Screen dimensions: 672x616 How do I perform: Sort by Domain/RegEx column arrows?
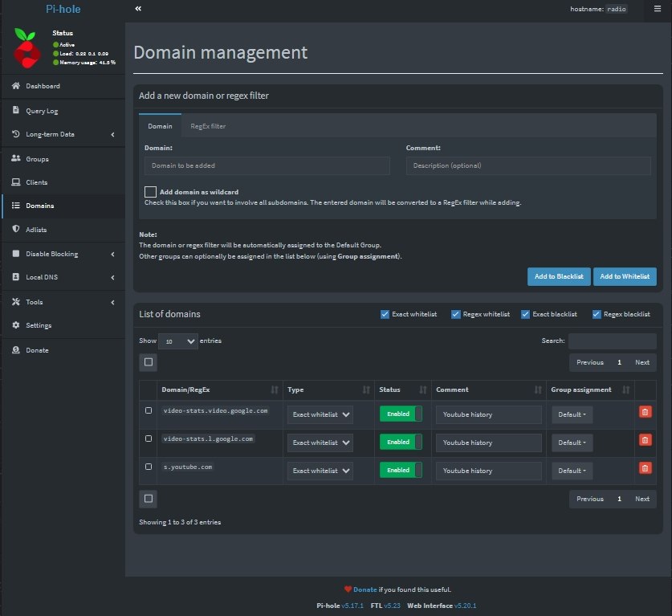point(275,390)
